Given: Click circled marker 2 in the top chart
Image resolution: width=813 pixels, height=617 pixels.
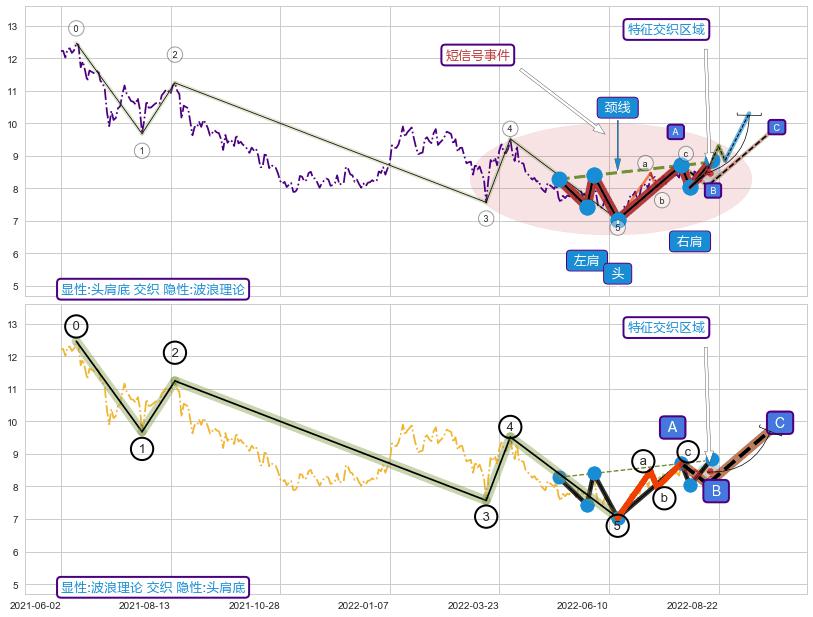Looking at the screenshot, I should 175,54.
